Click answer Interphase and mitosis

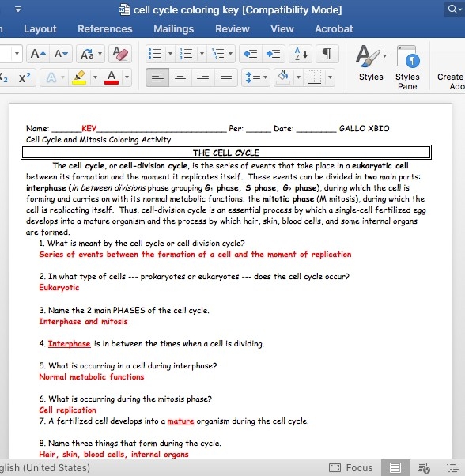click(x=84, y=322)
